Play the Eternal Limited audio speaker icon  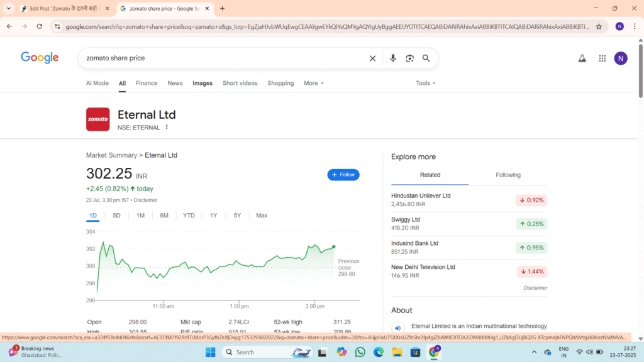click(397, 327)
